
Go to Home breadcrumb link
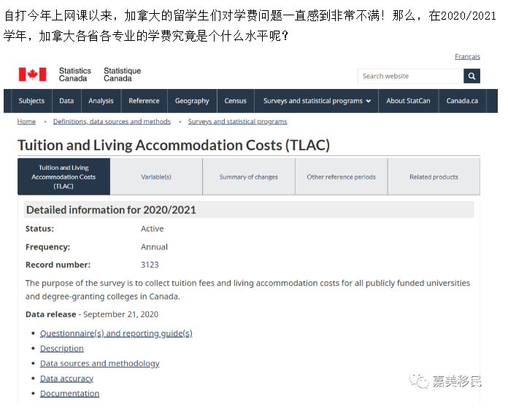pyautogui.click(x=26, y=122)
